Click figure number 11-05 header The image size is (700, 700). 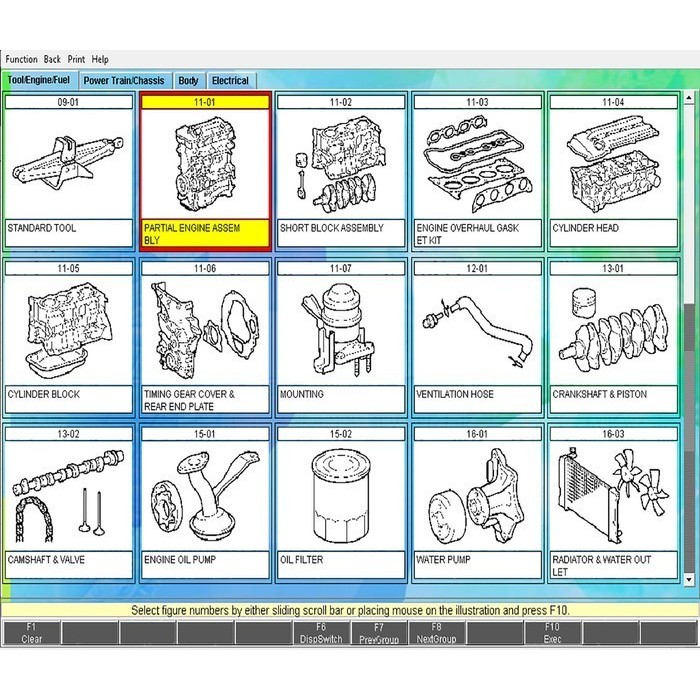coord(68,268)
